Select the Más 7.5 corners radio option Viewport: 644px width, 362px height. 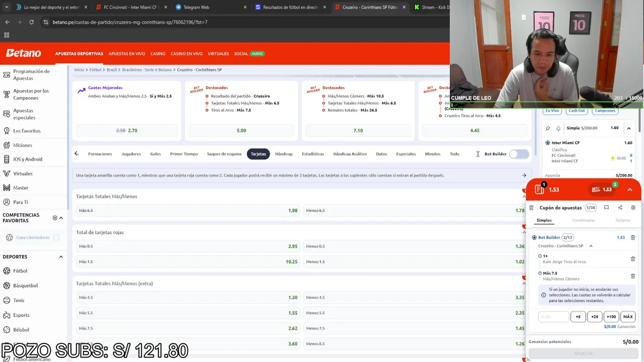tap(540, 274)
